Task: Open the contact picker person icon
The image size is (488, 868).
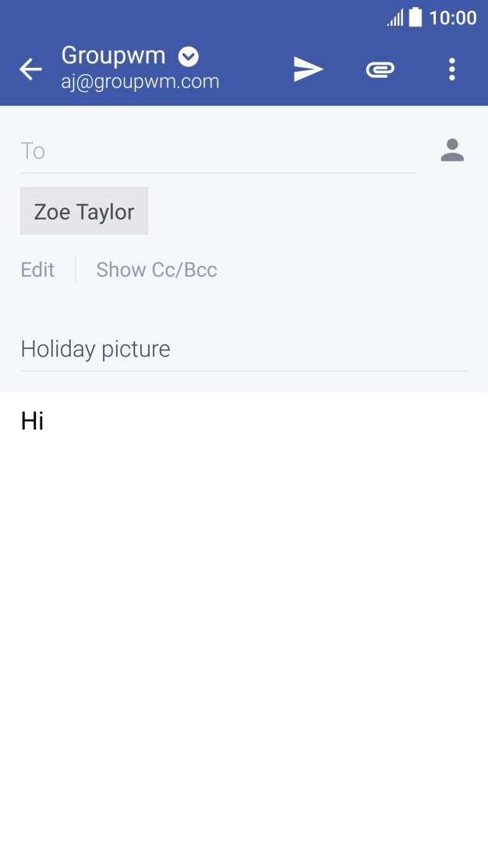Action: click(x=452, y=150)
